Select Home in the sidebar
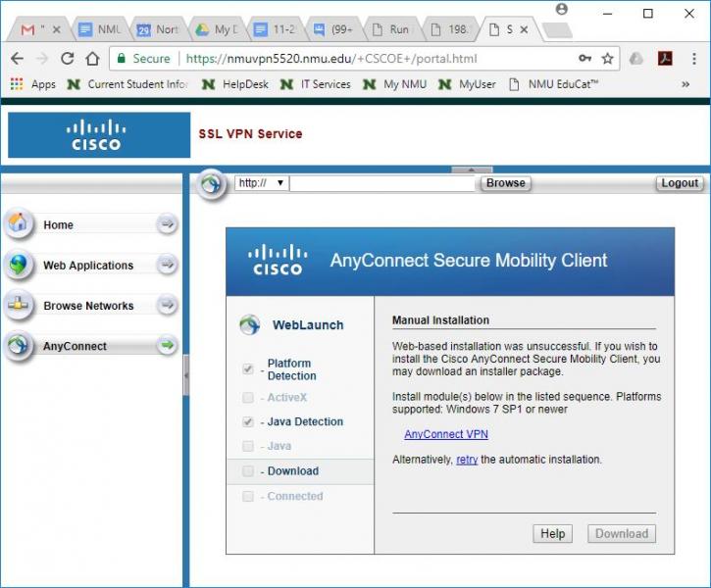Screen dimensions: 711x588 click(x=58, y=224)
